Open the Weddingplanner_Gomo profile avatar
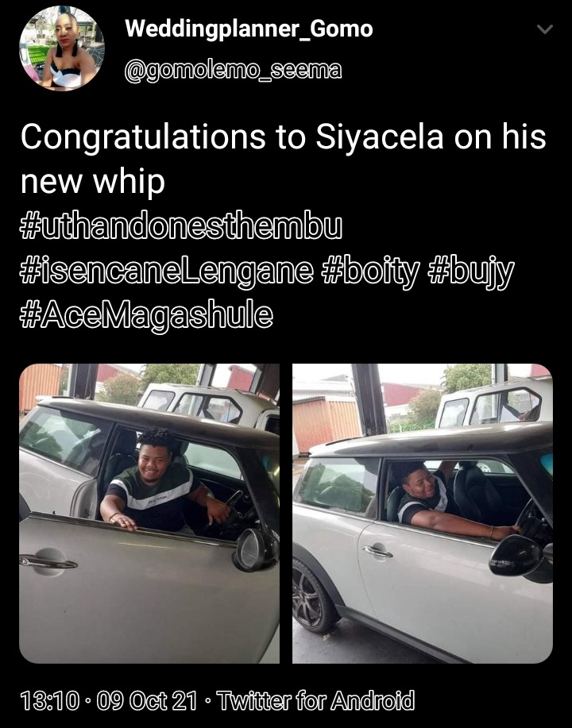 [x=62, y=48]
